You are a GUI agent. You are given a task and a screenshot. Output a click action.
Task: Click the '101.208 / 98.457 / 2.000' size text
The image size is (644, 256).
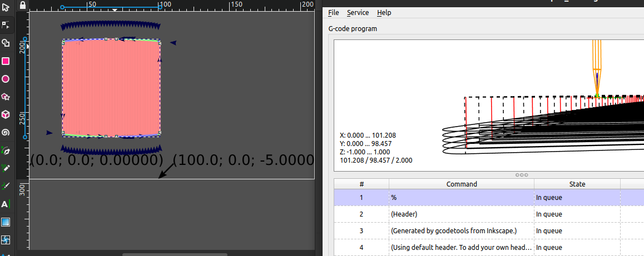tap(376, 160)
